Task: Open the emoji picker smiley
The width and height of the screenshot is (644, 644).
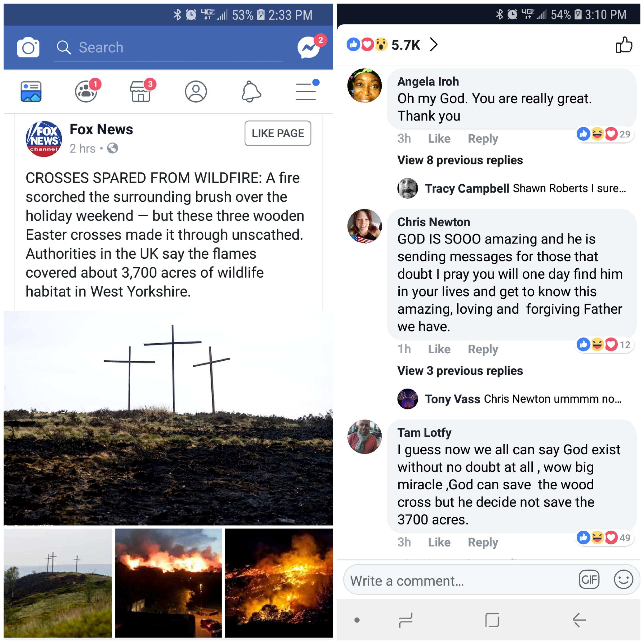Action: pyautogui.click(x=623, y=580)
